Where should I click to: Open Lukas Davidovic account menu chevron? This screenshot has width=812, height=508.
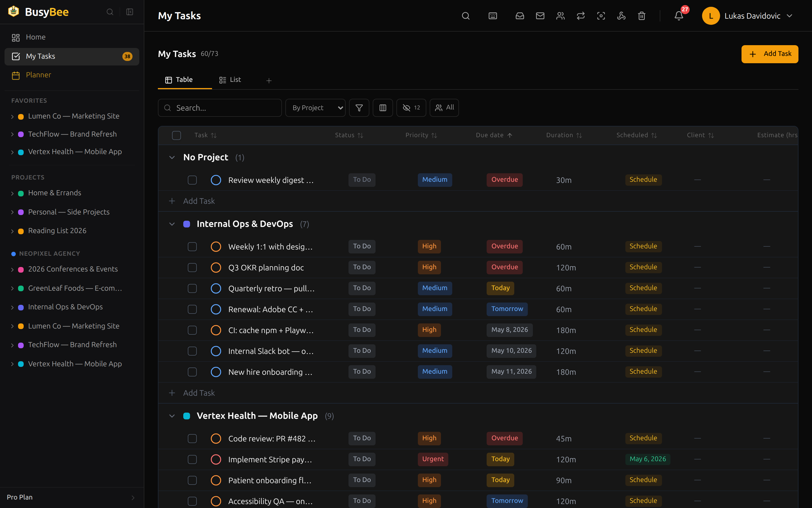tap(789, 16)
